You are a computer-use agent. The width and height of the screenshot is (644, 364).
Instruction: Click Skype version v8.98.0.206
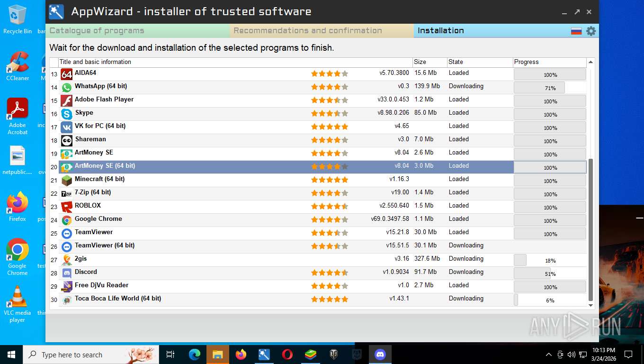(x=393, y=113)
